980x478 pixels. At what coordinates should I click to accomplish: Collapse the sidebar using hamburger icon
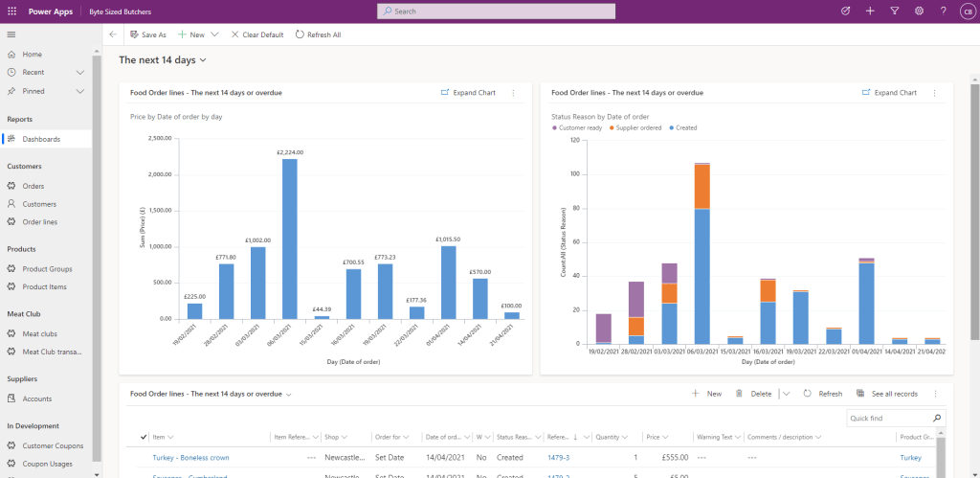(x=11, y=34)
